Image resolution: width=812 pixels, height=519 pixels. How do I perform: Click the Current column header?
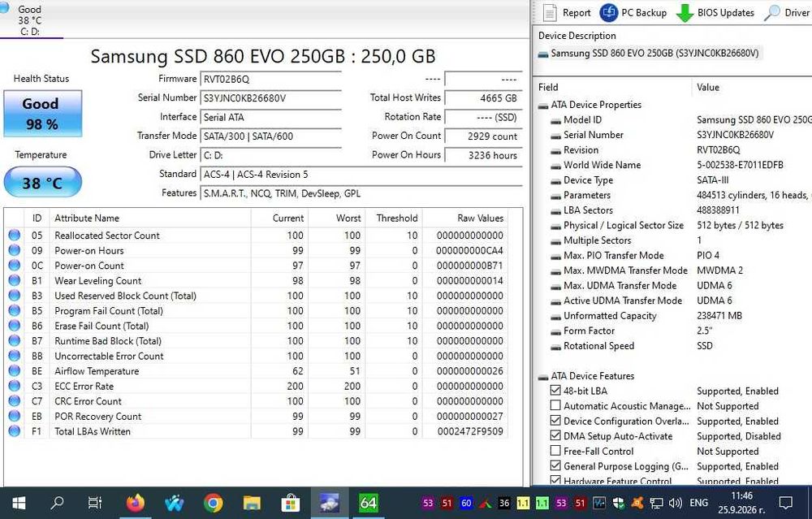(279, 218)
